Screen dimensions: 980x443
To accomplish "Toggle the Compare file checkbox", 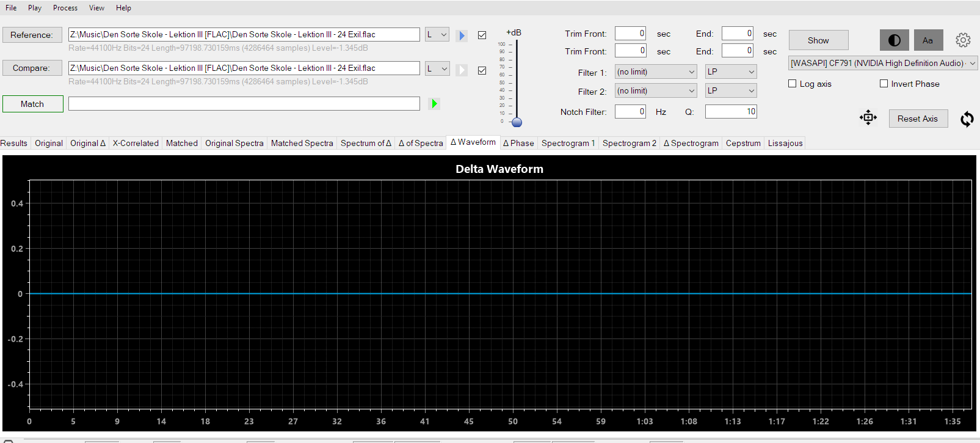I will [482, 70].
